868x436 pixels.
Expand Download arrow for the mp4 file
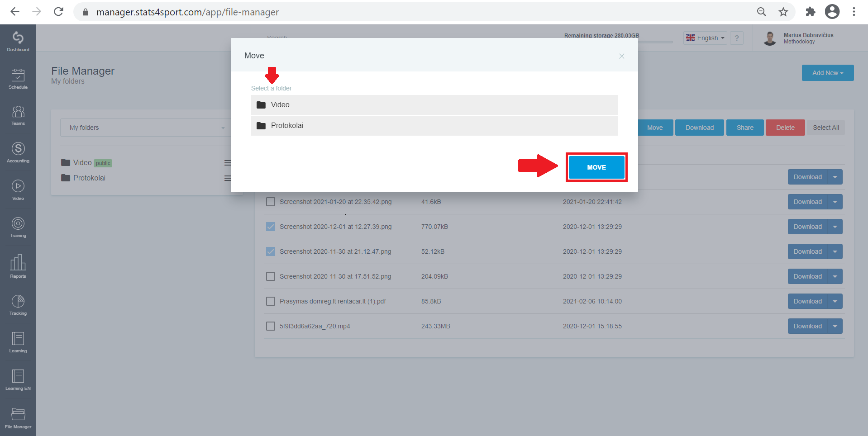pyautogui.click(x=835, y=326)
